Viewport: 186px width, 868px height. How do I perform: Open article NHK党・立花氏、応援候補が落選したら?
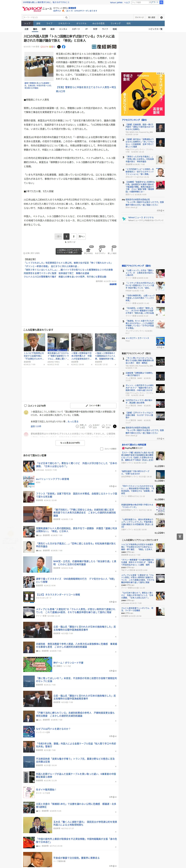point(85,563)
